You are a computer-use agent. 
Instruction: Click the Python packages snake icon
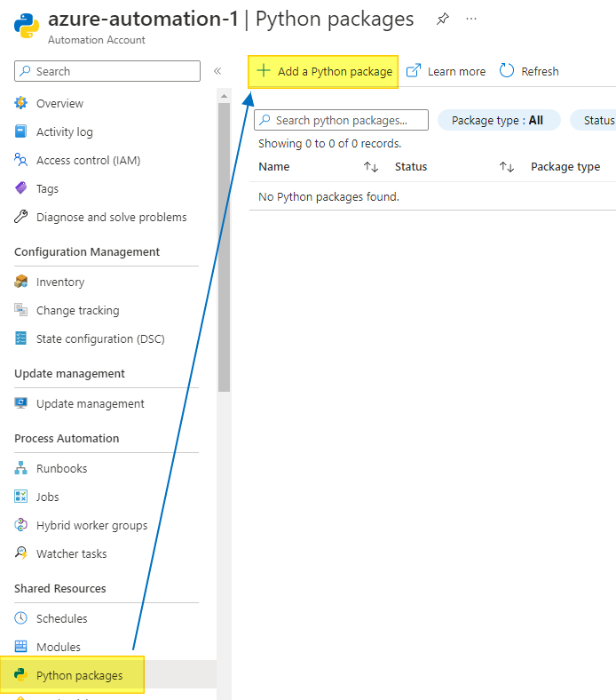(20, 674)
